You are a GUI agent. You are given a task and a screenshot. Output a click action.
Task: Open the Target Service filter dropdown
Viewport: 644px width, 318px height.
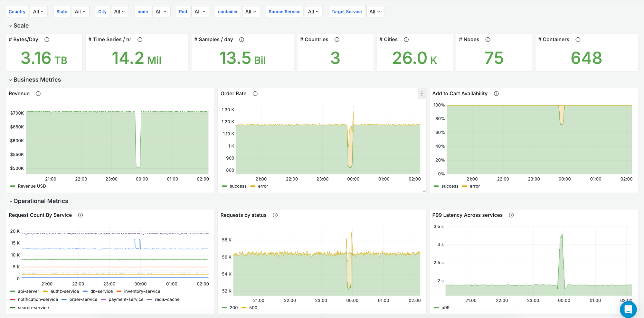[x=375, y=12]
